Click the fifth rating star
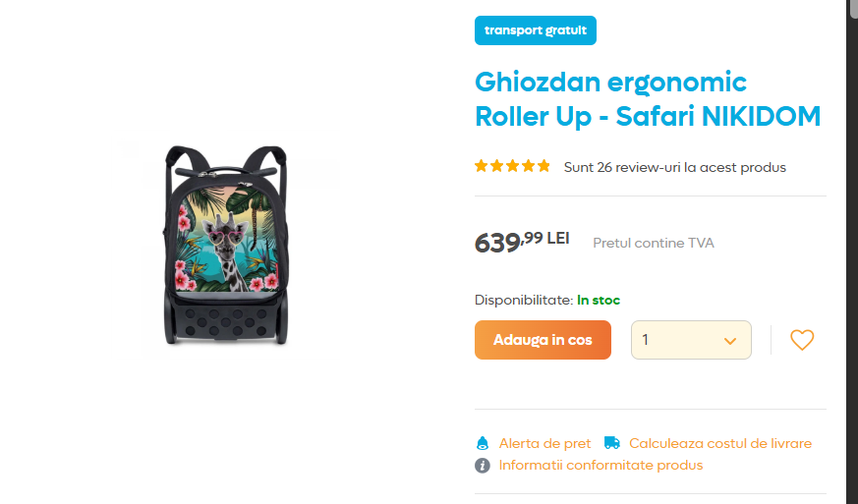This screenshot has width=858, height=504. (543, 166)
